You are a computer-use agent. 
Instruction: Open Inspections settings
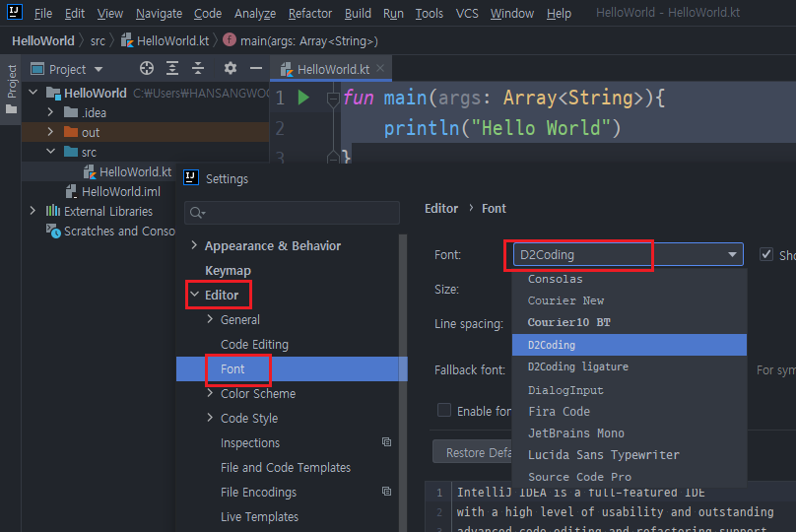pyautogui.click(x=250, y=442)
